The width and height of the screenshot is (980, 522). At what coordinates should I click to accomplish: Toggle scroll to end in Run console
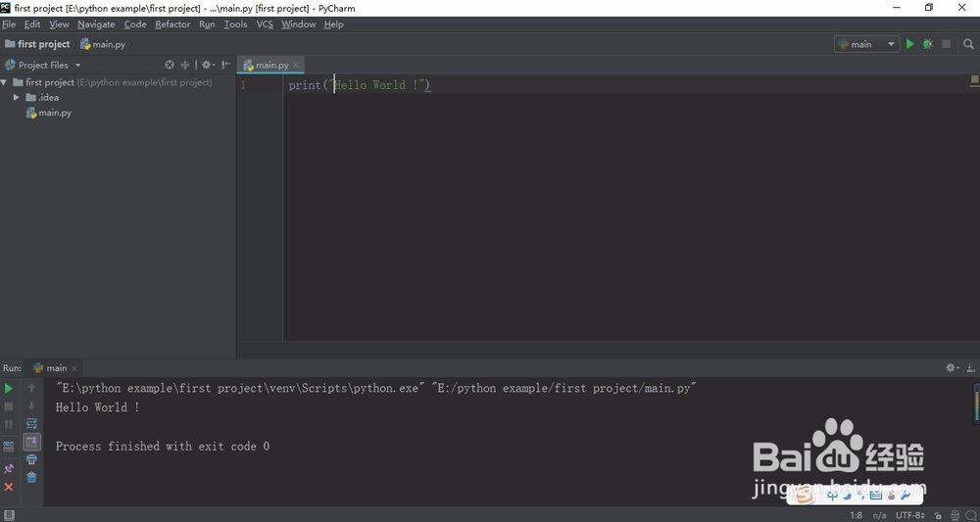(x=31, y=442)
